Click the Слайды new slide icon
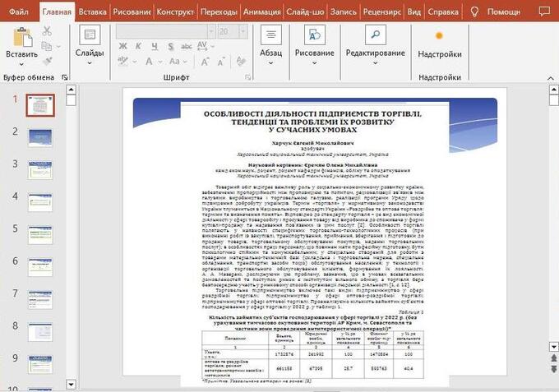Image resolution: width=559 pixels, height=392 pixels. (89, 35)
